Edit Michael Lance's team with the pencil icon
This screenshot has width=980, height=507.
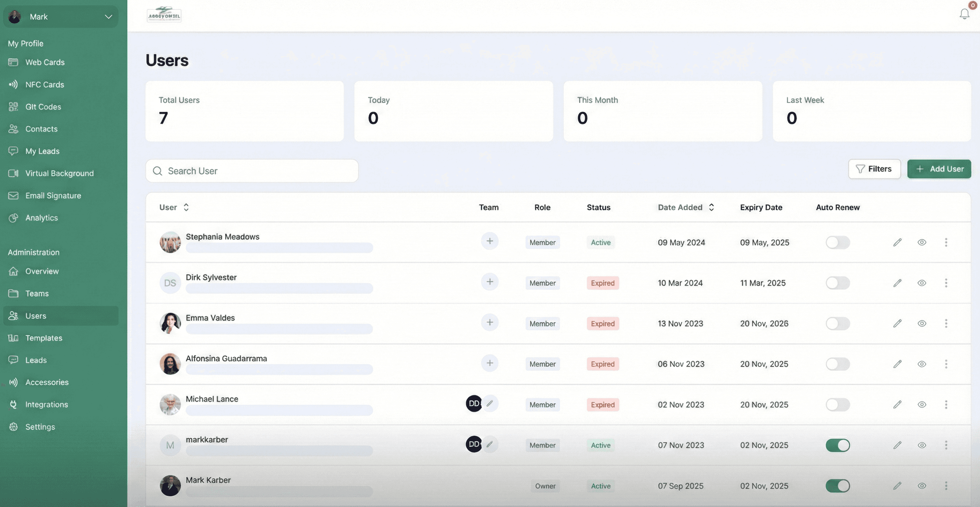pyautogui.click(x=490, y=404)
